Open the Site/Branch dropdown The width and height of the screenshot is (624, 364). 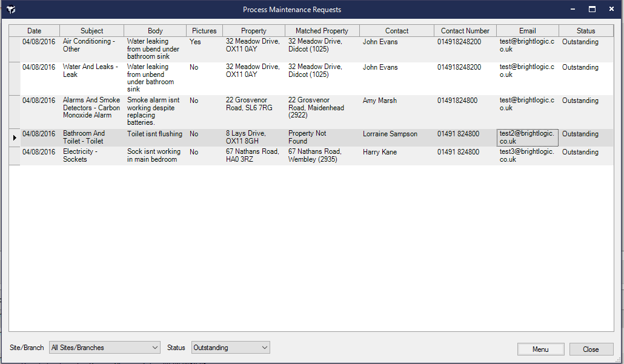[104, 348]
